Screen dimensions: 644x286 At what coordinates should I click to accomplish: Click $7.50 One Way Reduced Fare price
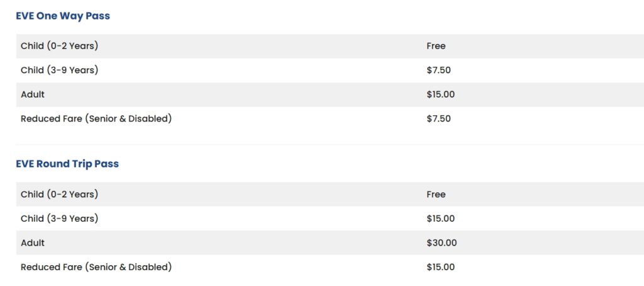[x=438, y=118]
